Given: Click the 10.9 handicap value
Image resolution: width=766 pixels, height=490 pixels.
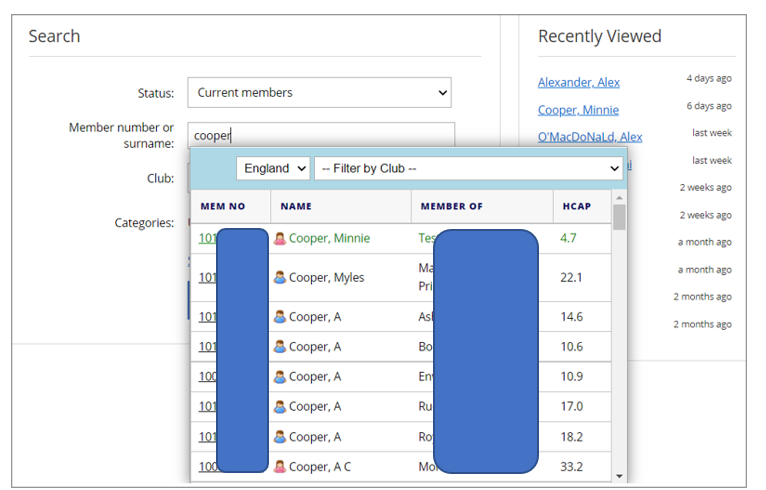Looking at the screenshot, I should [572, 377].
